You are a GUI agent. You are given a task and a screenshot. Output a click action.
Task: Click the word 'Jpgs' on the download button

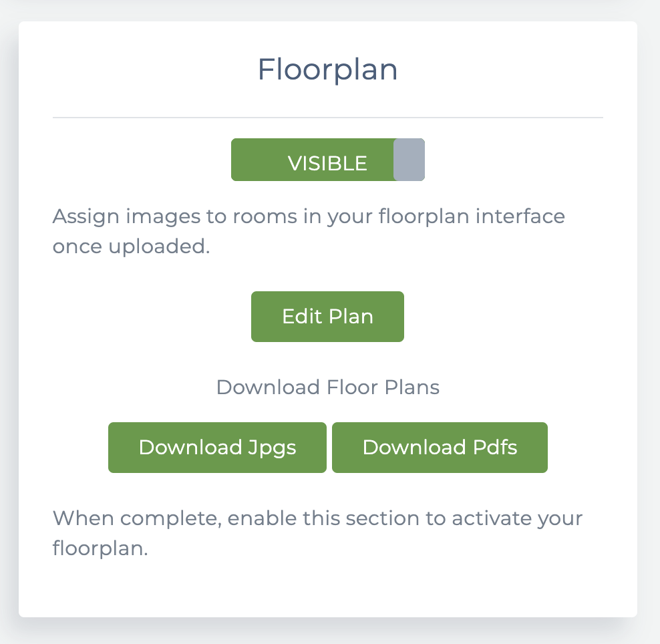click(x=272, y=448)
